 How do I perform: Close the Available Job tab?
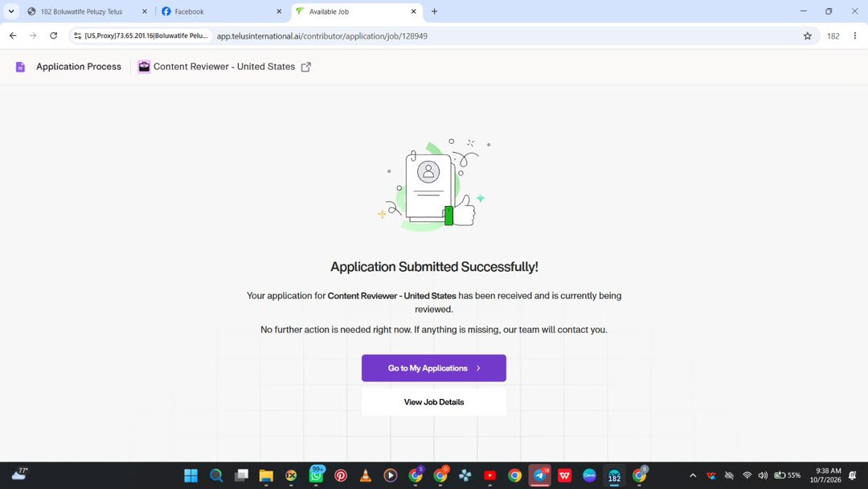(x=414, y=11)
